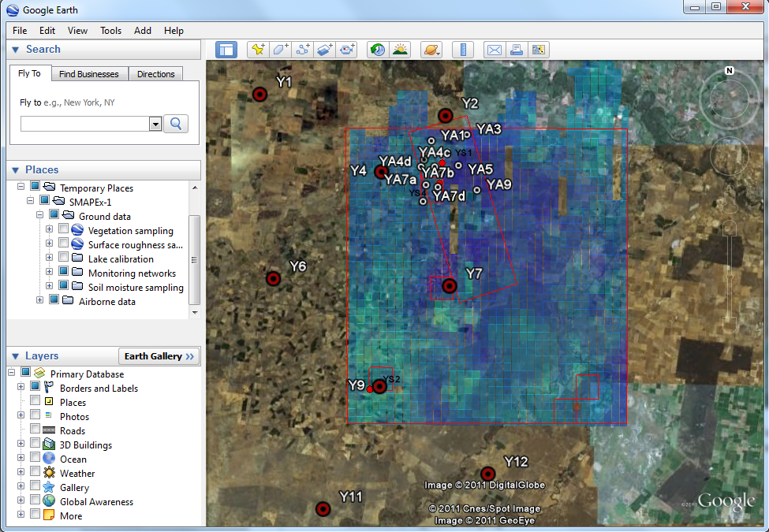Enable Vegetation sampling checkbox

(63, 229)
